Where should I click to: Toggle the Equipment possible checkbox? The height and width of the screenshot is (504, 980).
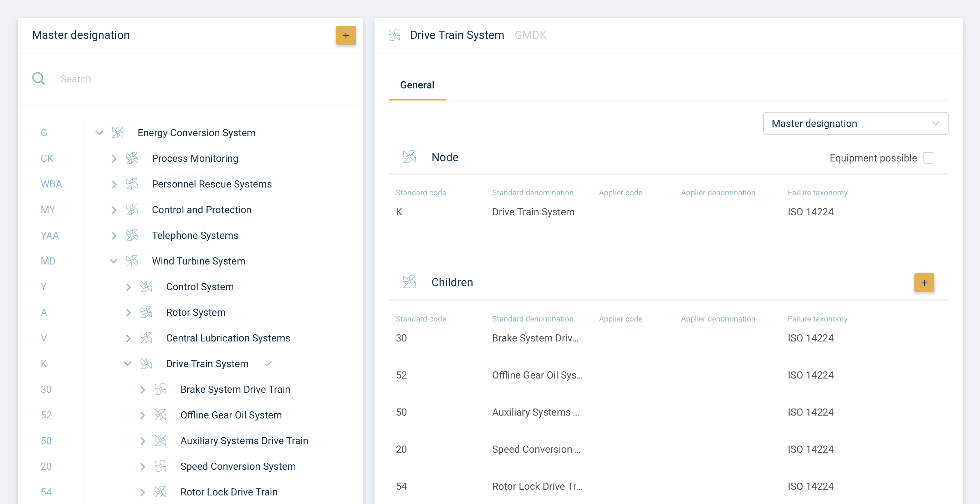(929, 158)
